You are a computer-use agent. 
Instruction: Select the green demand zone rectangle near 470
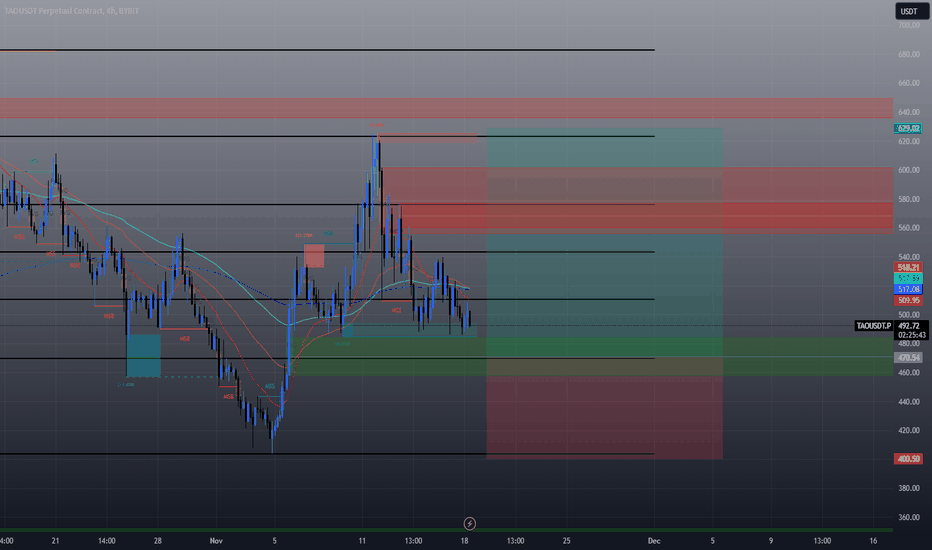[593, 356]
